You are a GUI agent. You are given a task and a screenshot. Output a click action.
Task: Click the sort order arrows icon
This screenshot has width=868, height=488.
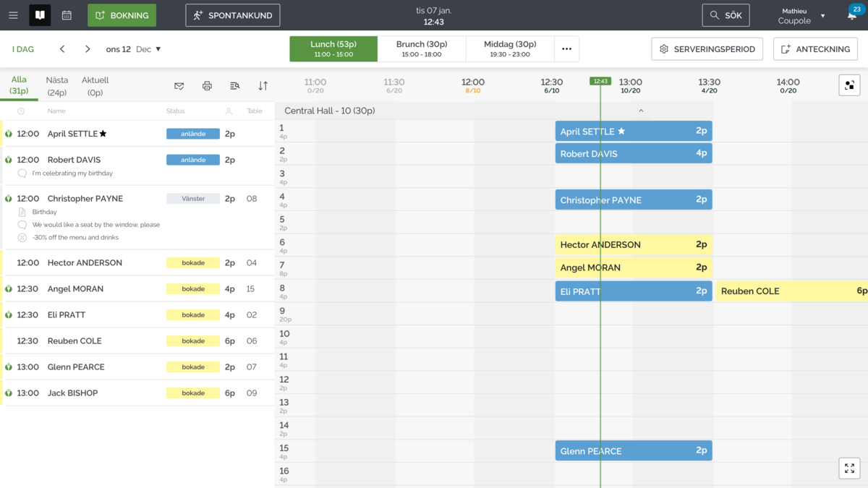(263, 86)
